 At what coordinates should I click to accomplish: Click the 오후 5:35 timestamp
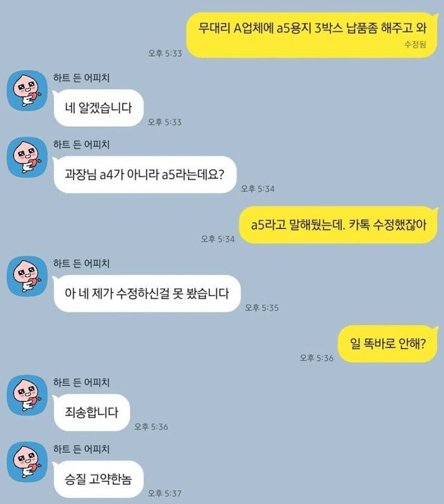coord(262,308)
